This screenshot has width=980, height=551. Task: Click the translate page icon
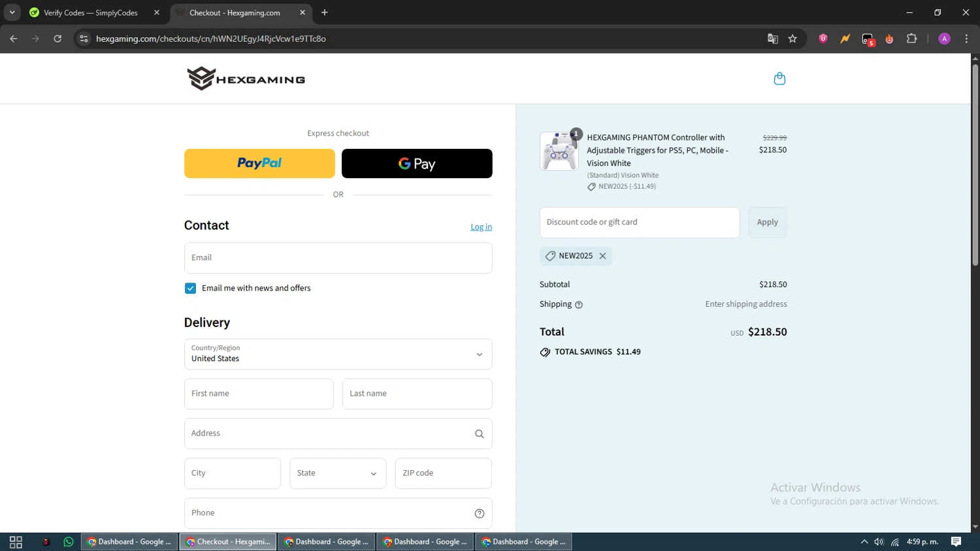[x=773, y=39]
